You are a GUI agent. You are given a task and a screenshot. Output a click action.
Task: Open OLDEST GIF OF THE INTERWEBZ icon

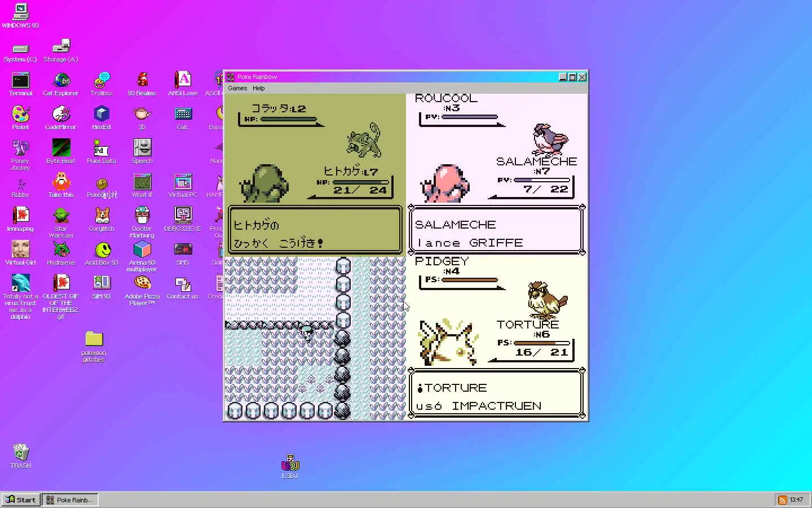point(61,296)
